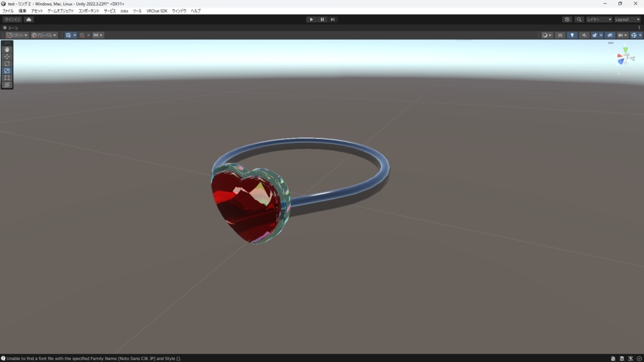
Task: Open the レイヤー layers dropdown
Action: 599,19
